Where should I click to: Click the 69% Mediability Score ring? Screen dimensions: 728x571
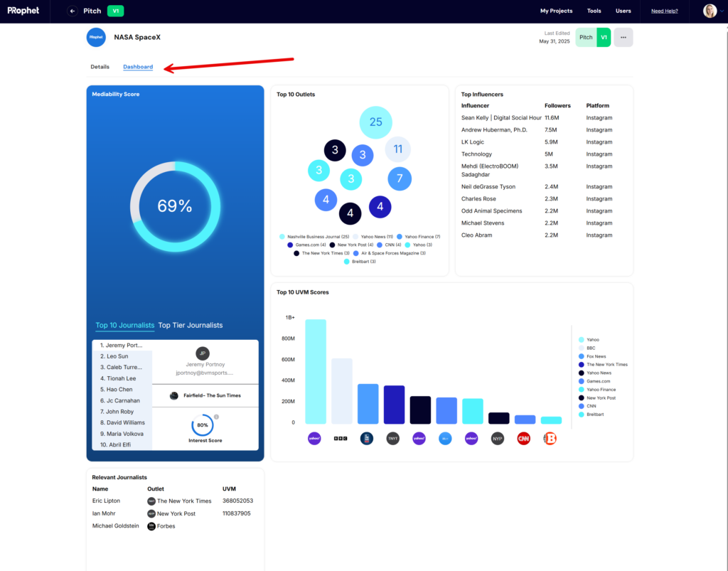tap(175, 207)
